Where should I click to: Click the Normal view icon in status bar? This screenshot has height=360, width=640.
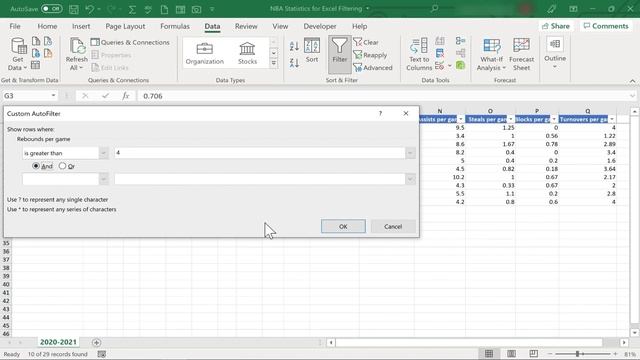(x=489, y=353)
